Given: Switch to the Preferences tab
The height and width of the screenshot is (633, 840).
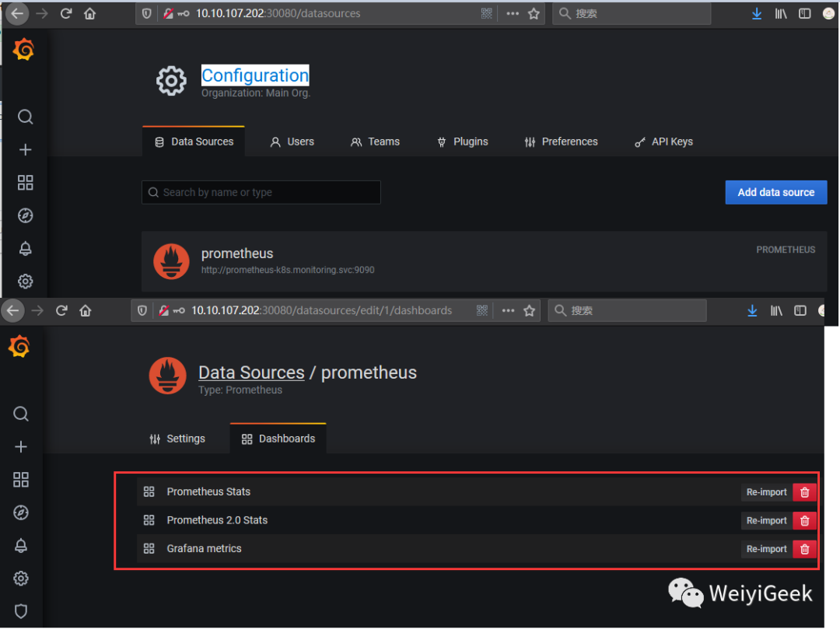Looking at the screenshot, I should [x=562, y=142].
